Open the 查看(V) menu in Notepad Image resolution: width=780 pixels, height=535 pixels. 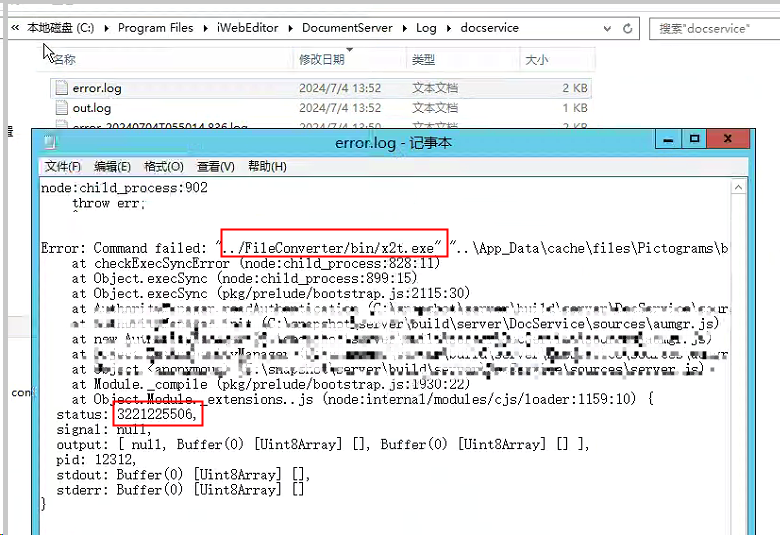[x=215, y=166]
